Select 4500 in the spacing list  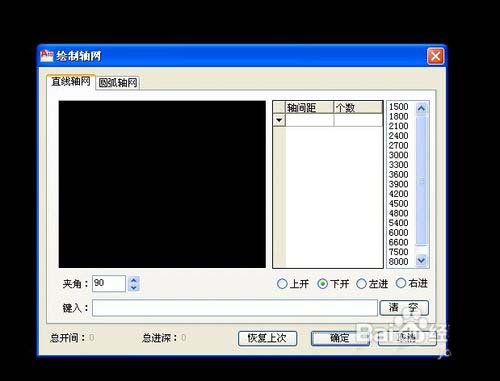(x=399, y=203)
